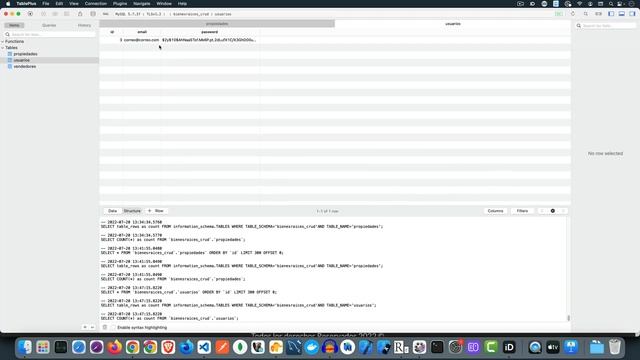Select the correo@correo.com email cell

[x=141, y=40]
